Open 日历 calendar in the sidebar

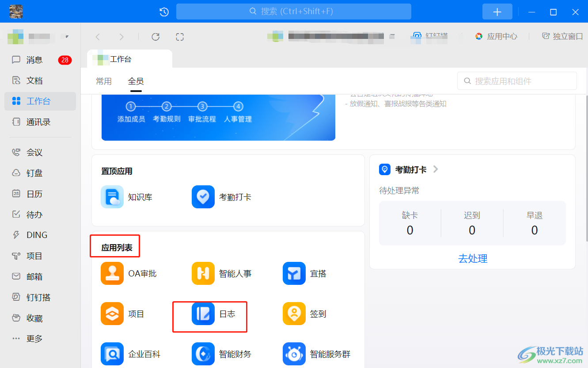tap(40, 194)
